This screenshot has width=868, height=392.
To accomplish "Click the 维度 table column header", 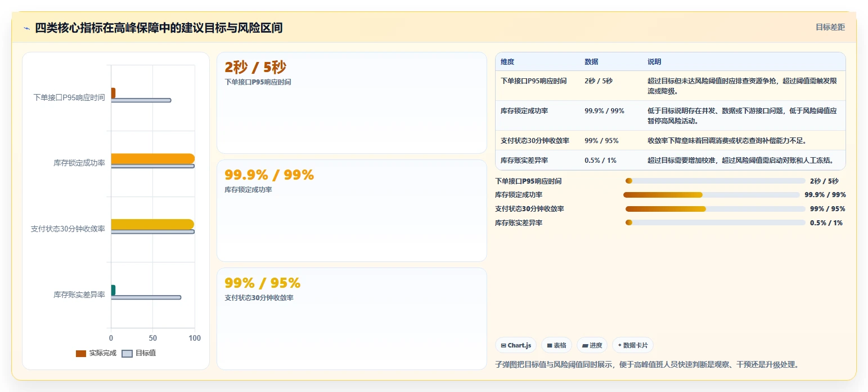I will click(507, 61).
